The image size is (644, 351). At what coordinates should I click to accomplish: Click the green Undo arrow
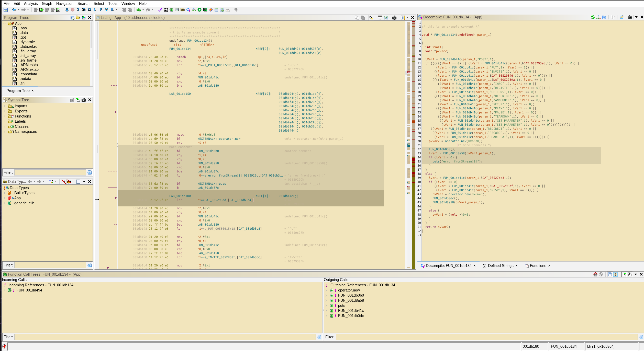[x=138, y=10]
